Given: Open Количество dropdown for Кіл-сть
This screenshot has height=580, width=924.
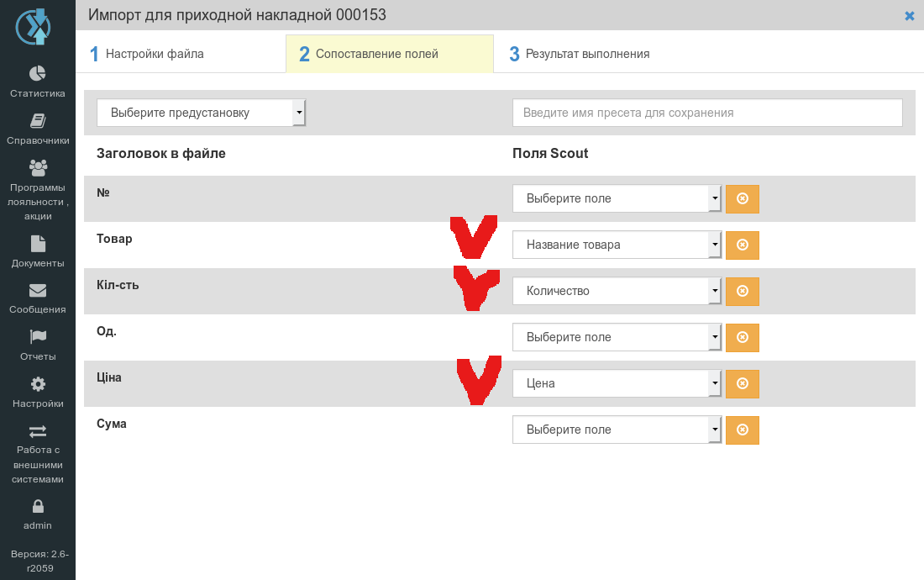Looking at the screenshot, I should 617,291.
